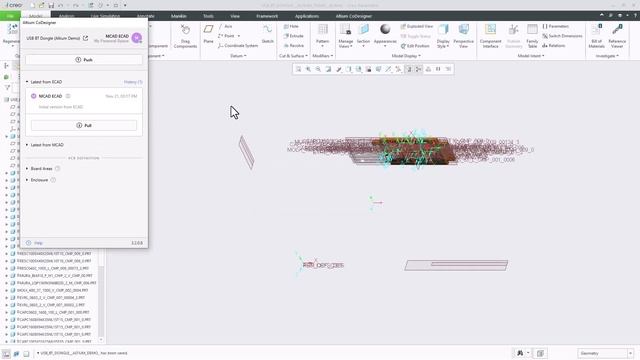Click the Find binoculars icon in status bar
This screenshot has width=640, height=360.
pos(520,353)
